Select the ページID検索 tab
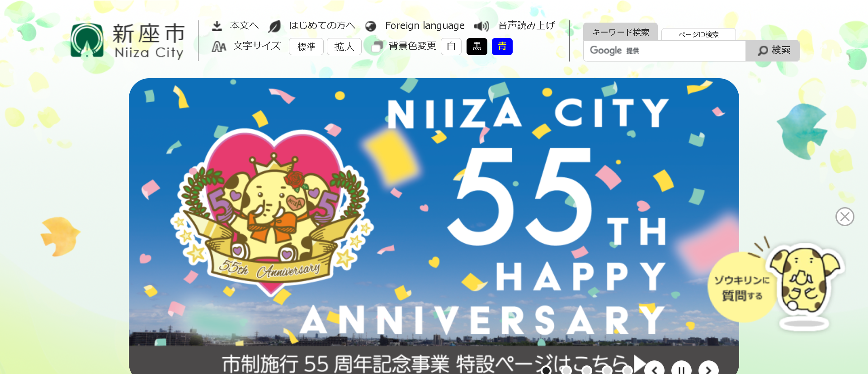The height and width of the screenshot is (374, 868). [698, 34]
